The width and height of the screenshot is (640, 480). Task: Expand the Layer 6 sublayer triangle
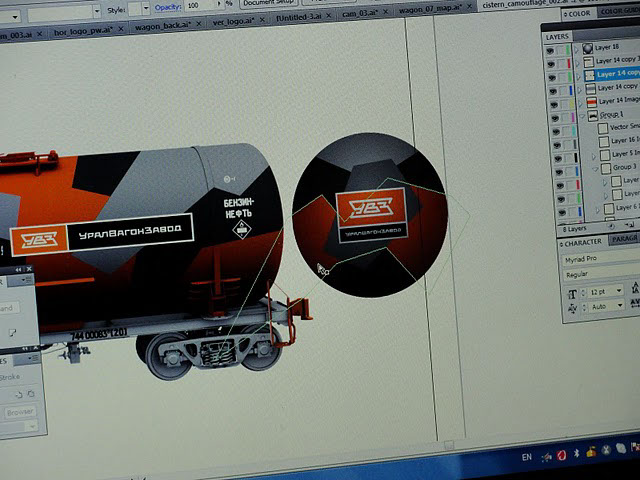(598, 210)
